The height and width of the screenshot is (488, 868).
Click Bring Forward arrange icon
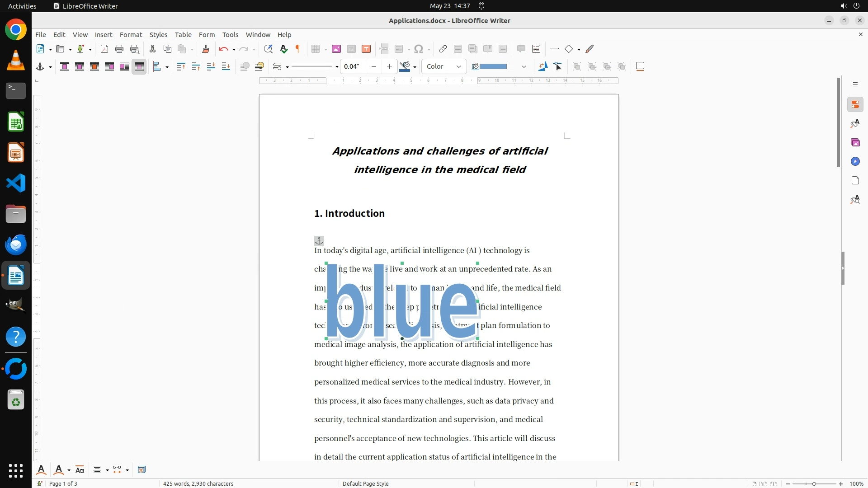click(x=196, y=66)
